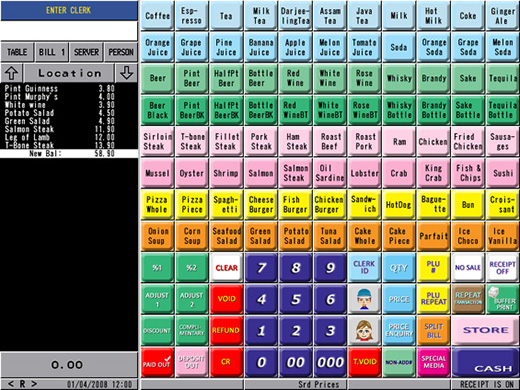
Task: Select Tequila drink key
Action: pyautogui.click(x=502, y=78)
